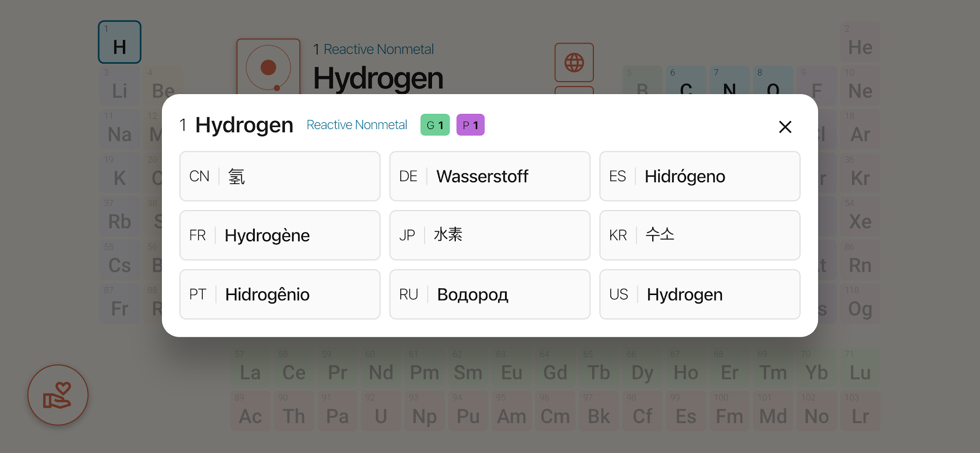
Task: Open the Lanthanum La element tile
Action: 250,368
